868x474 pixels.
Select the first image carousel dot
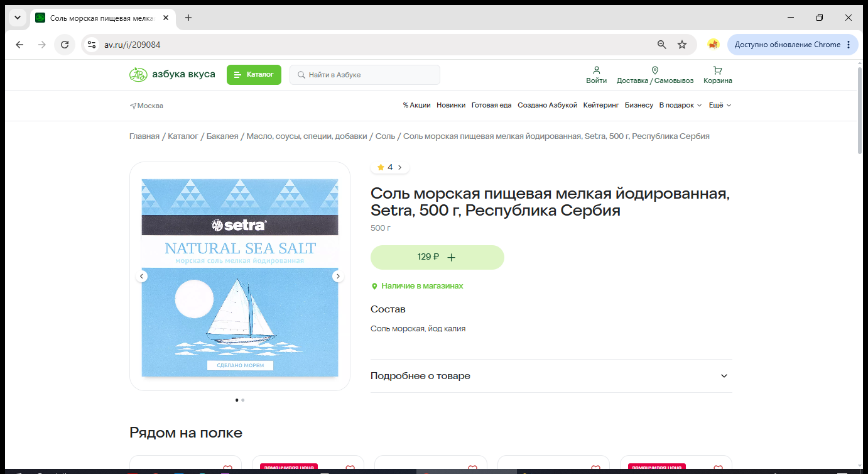(237, 400)
